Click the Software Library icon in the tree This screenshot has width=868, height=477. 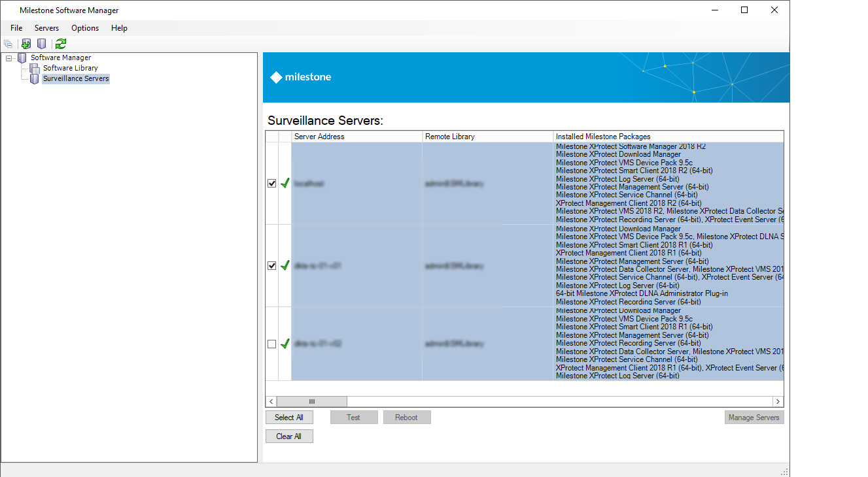[34, 67]
